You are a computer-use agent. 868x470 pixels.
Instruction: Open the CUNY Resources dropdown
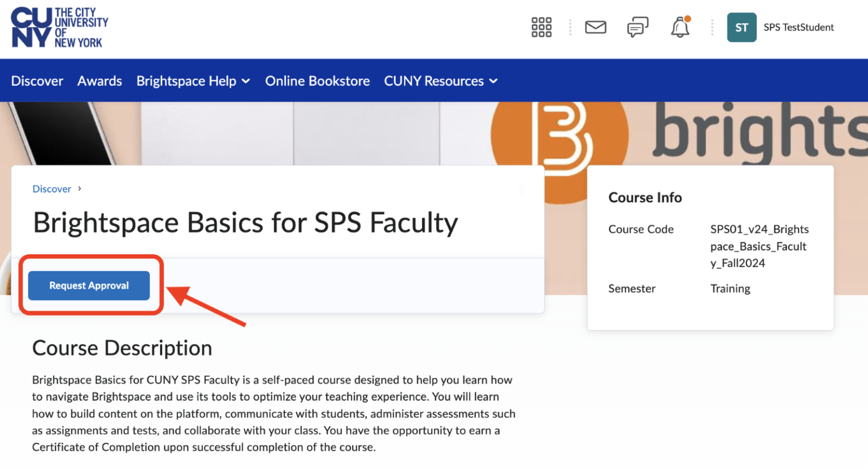point(440,81)
